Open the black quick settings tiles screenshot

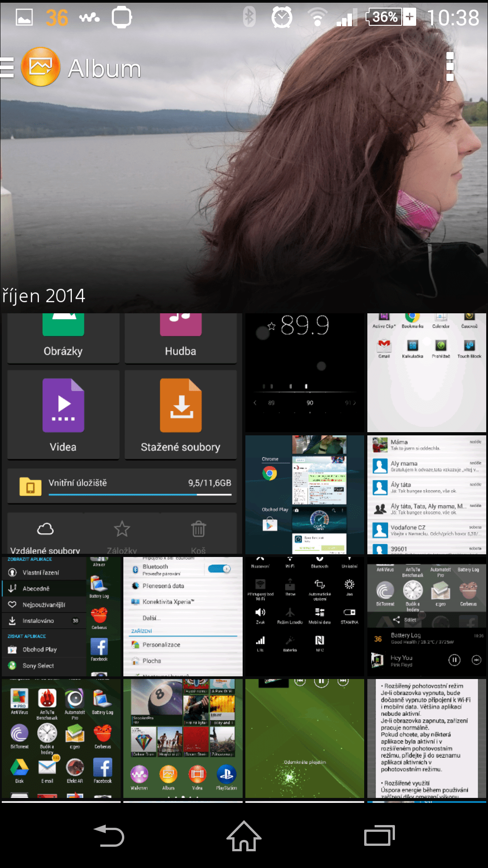pos(305,617)
